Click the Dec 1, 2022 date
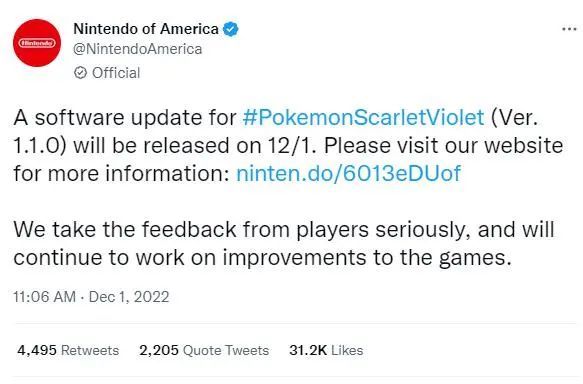The height and width of the screenshot is (384, 583). point(129,297)
